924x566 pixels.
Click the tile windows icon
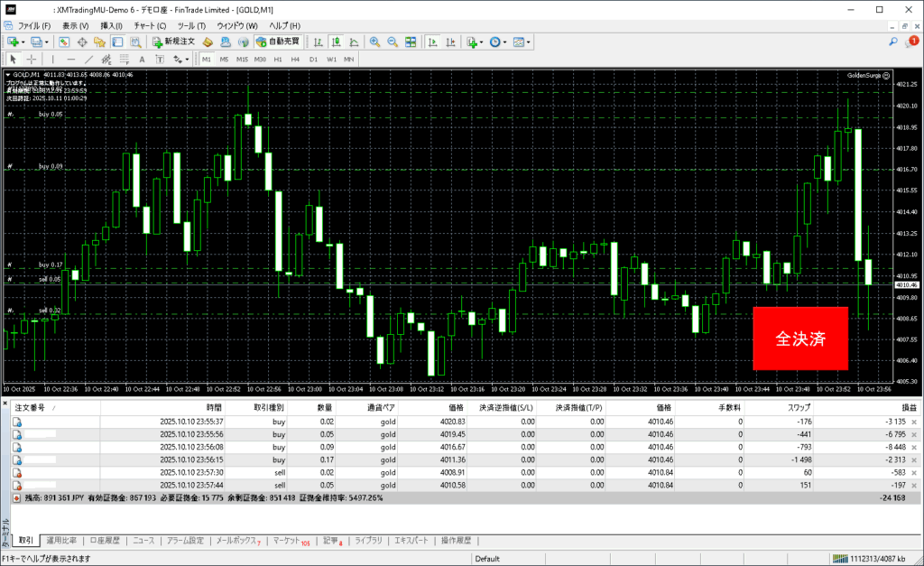(x=411, y=42)
